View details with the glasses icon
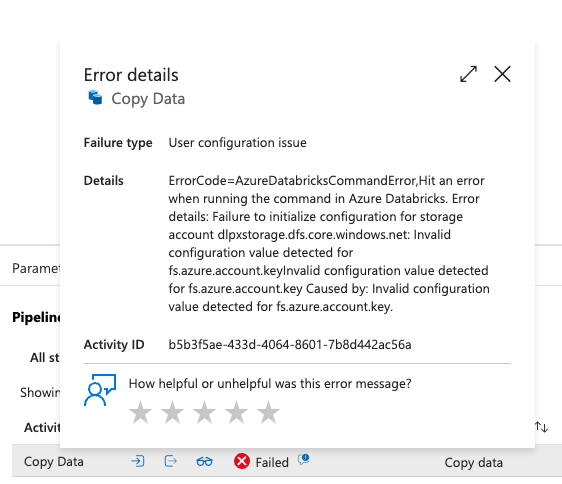Image resolution: width=562 pixels, height=484 pixels. [x=204, y=462]
